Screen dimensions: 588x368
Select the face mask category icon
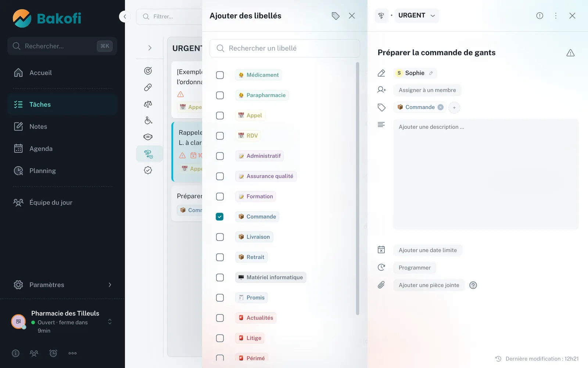pyautogui.click(x=148, y=137)
